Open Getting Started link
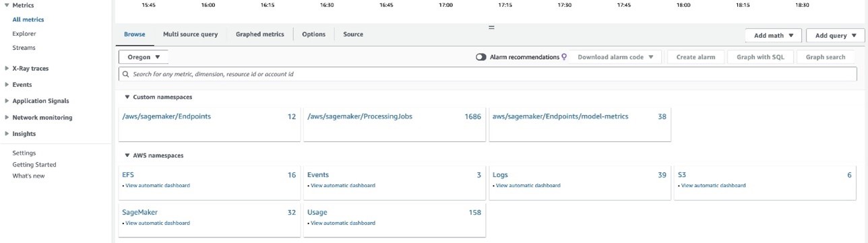Viewport: 868px width, 243px height. click(x=34, y=165)
